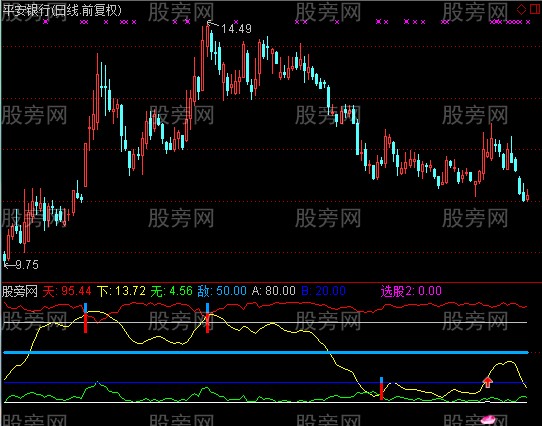Select the chart title 平安银行(日线,前复权)
This screenshot has height=426, width=542.
(x=62, y=10)
